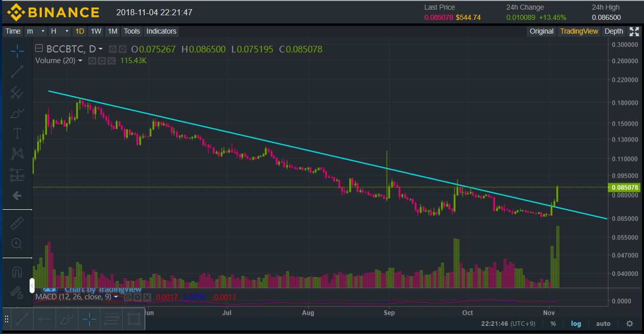Toggle percentage scale button

[x=553, y=323]
